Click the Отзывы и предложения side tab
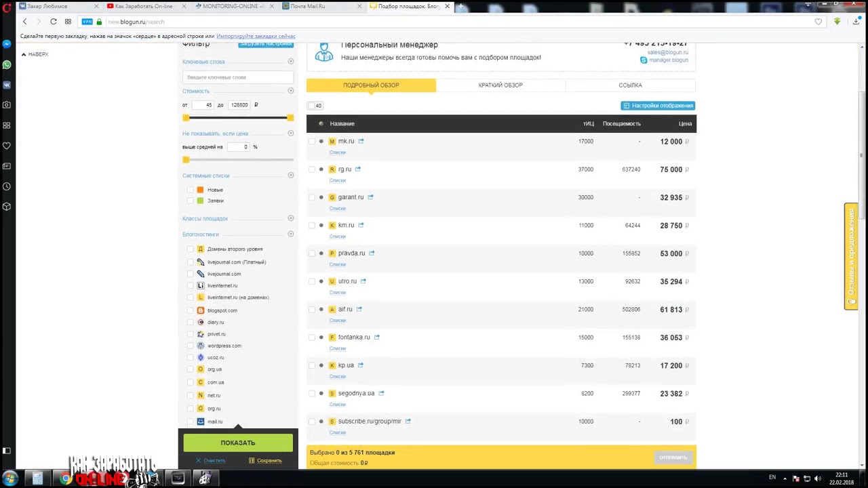 click(x=851, y=256)
